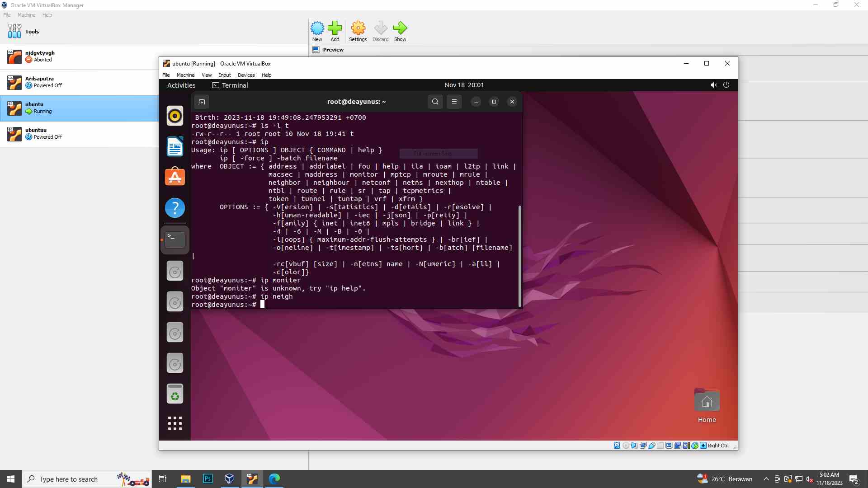Click the green Show arrow icon
The width and height of the screenshot is (868, 488).
point(400,31)
